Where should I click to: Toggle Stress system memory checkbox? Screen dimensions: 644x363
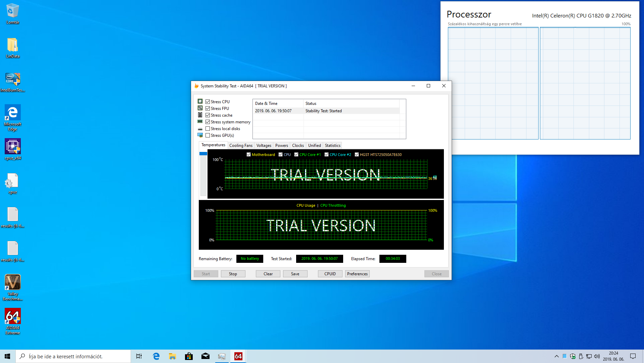coord(208,122)
